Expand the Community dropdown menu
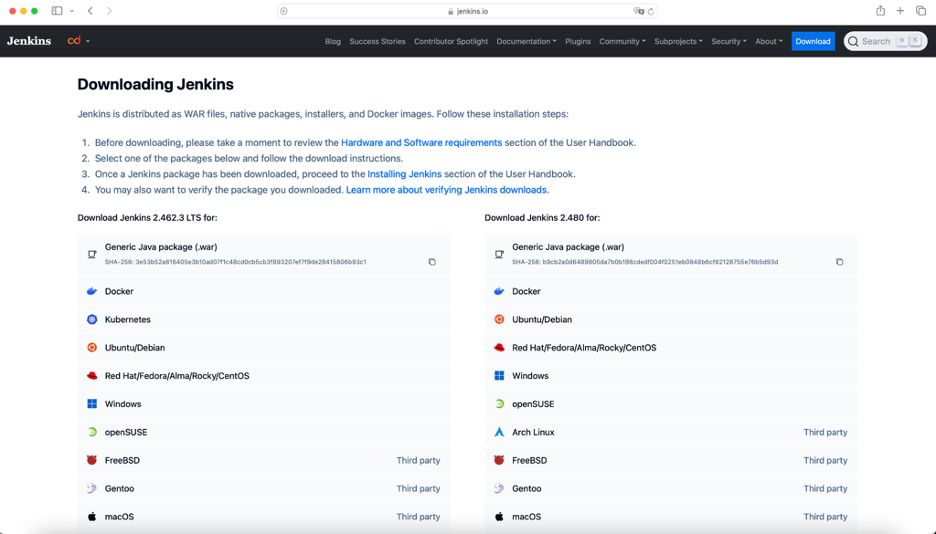Viewport: 936px width, 534px height. 622,41
